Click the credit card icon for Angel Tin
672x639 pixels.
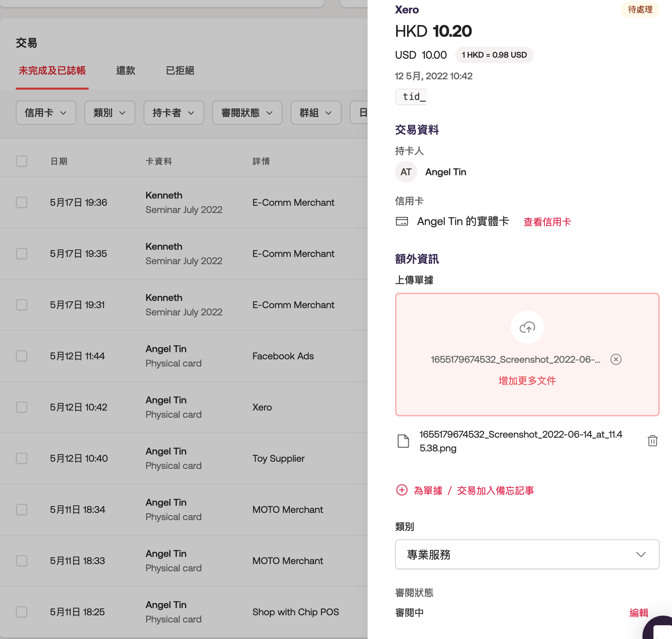click(x=402, y=221)
